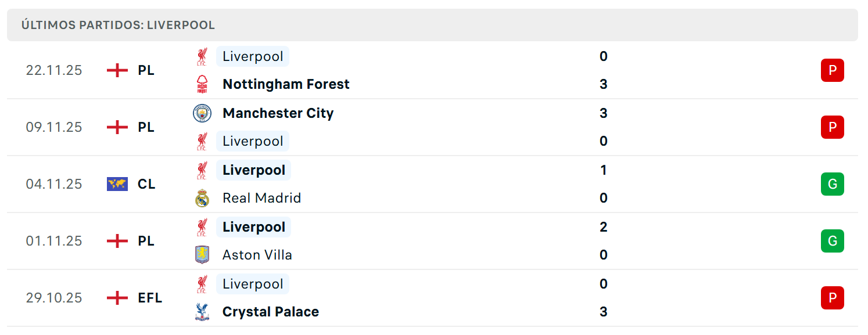The image size is (868, 335).
Task: Open the Crystal Palace team link
Action: 271,312
